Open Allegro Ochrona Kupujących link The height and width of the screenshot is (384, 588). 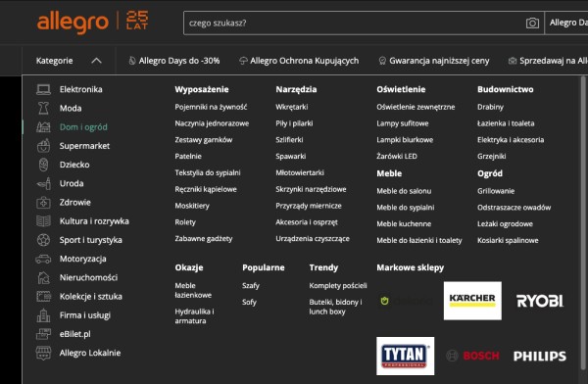click(x=299, y=61)
